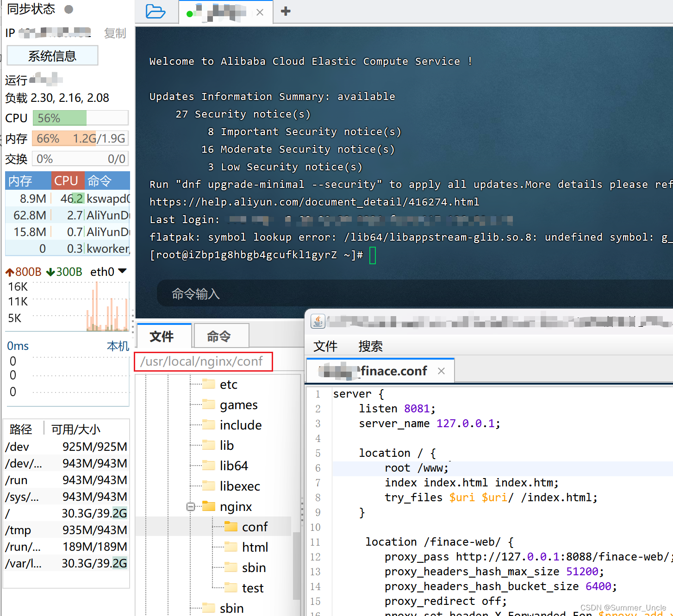Open the 系统信息 system info button

(52, 56)
